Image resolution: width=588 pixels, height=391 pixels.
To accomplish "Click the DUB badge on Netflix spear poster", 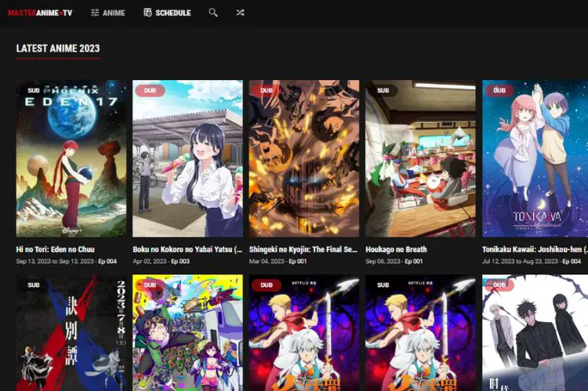I will pyautogui.click(x=267, y=285).
